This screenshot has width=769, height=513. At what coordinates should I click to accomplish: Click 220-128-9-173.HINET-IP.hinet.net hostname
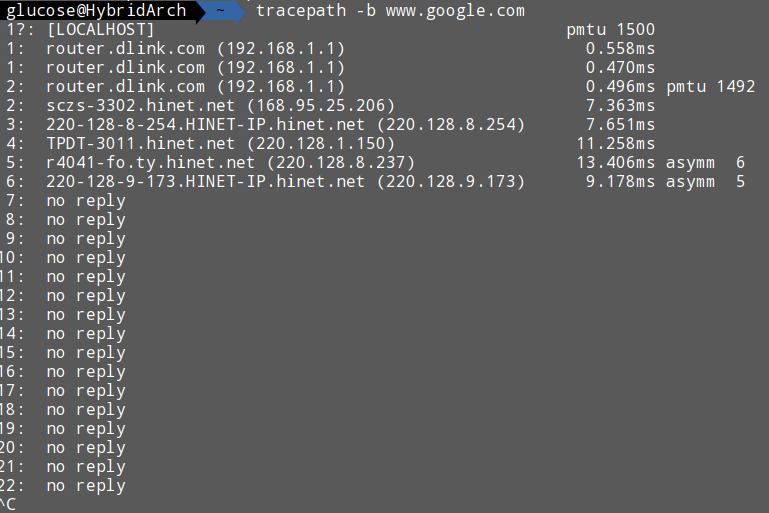coord(205,182)
